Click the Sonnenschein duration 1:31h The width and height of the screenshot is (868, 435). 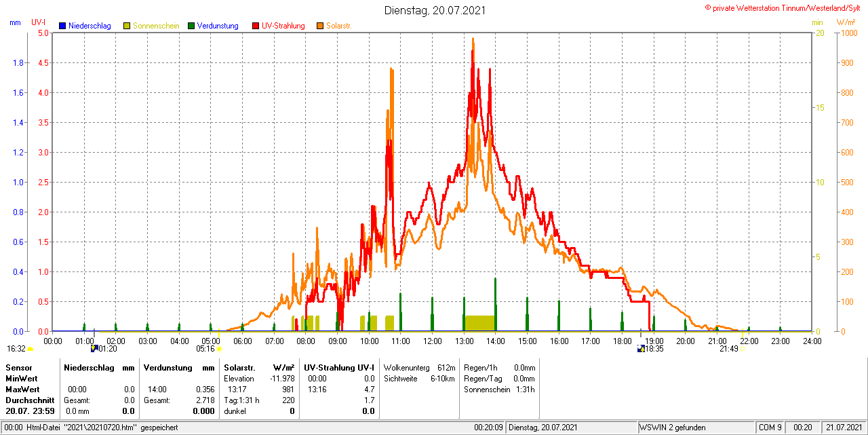[x=524, y=390]
